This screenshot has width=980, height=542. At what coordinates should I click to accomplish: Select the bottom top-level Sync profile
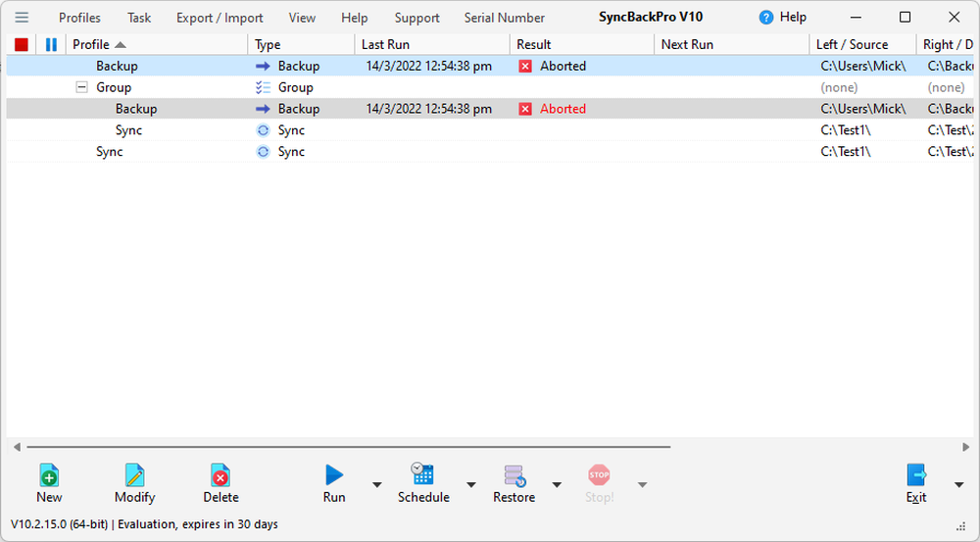(110, 151)
